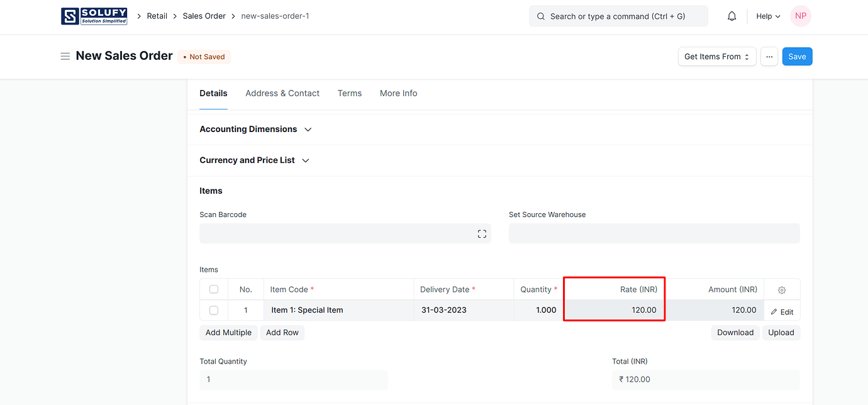Open the Help dropdown
This screenshot has height=405, width=868.
coord(768,16)
